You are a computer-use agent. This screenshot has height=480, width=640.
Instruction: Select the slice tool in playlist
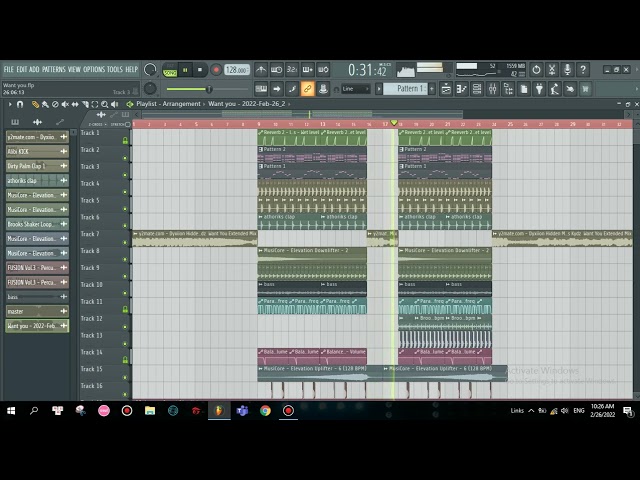point(85,104)
